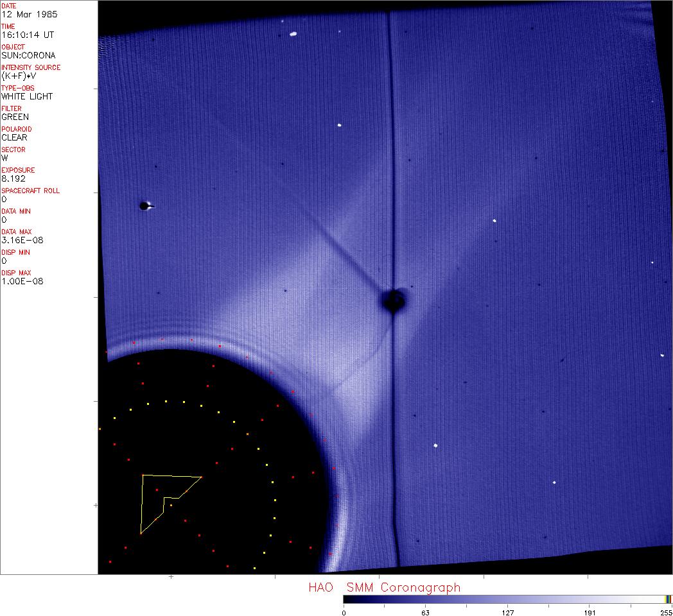Click the elongated bright white spot near top edge
This screenshot has width=673, height=616.
point(293,34)
